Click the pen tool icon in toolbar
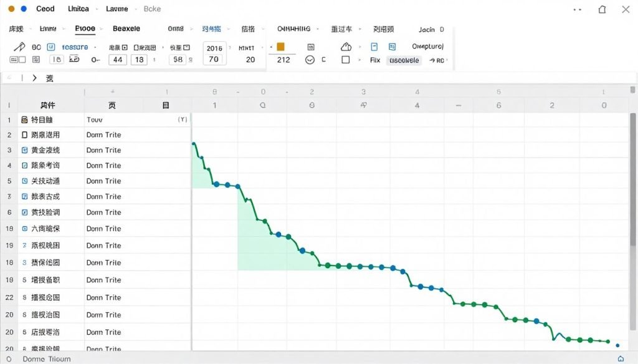 (19, 47)
